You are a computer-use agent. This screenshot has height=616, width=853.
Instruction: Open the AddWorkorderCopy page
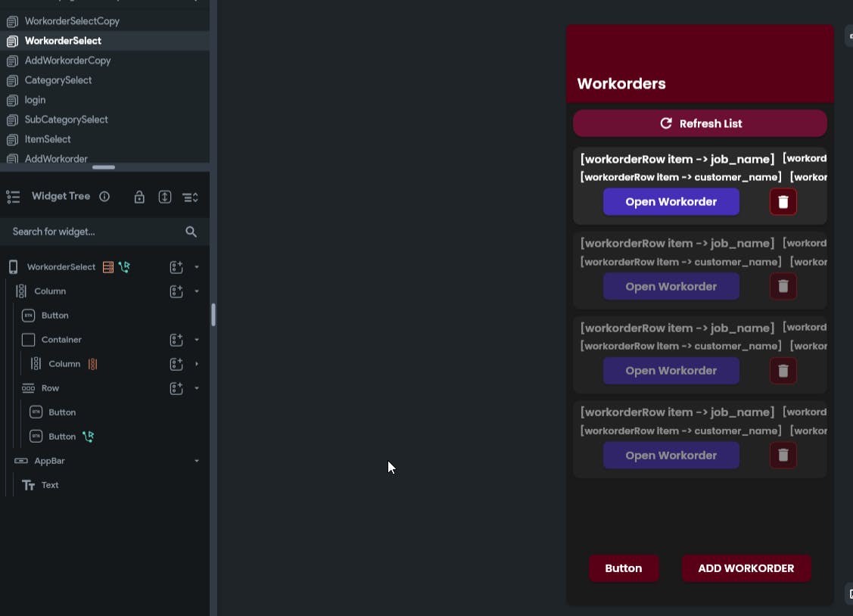click(x=67, y=61)
